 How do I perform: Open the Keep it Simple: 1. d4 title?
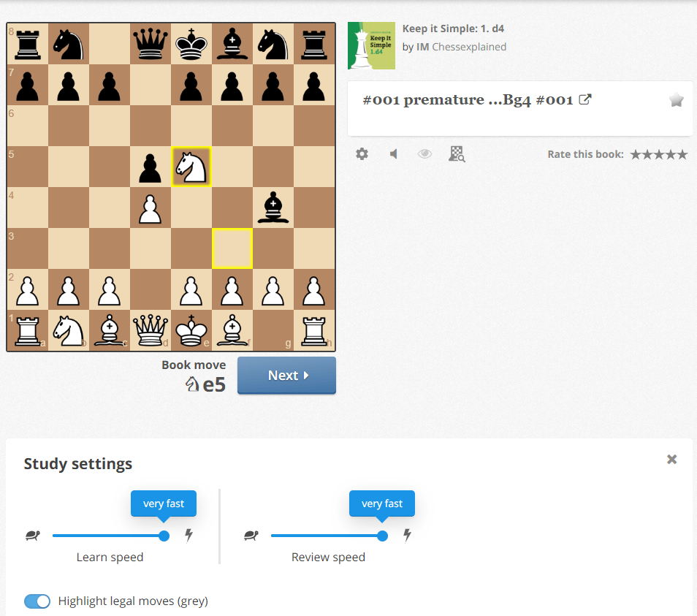click(453, 29)
